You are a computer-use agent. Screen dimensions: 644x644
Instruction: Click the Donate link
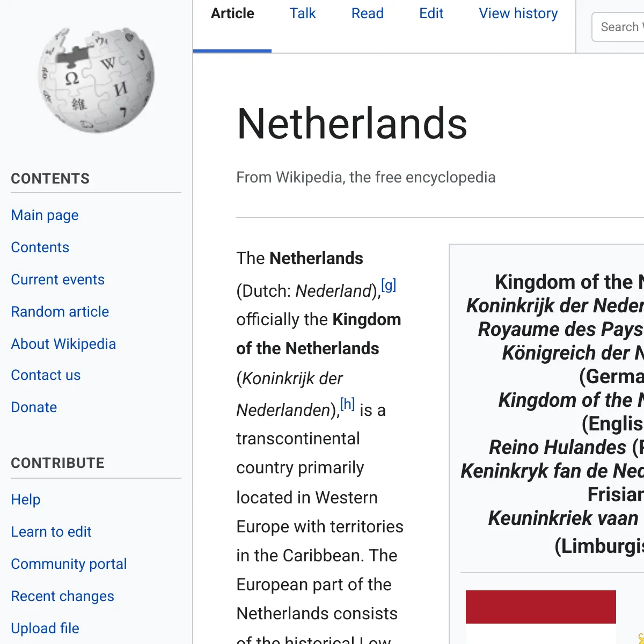(34, 407)
